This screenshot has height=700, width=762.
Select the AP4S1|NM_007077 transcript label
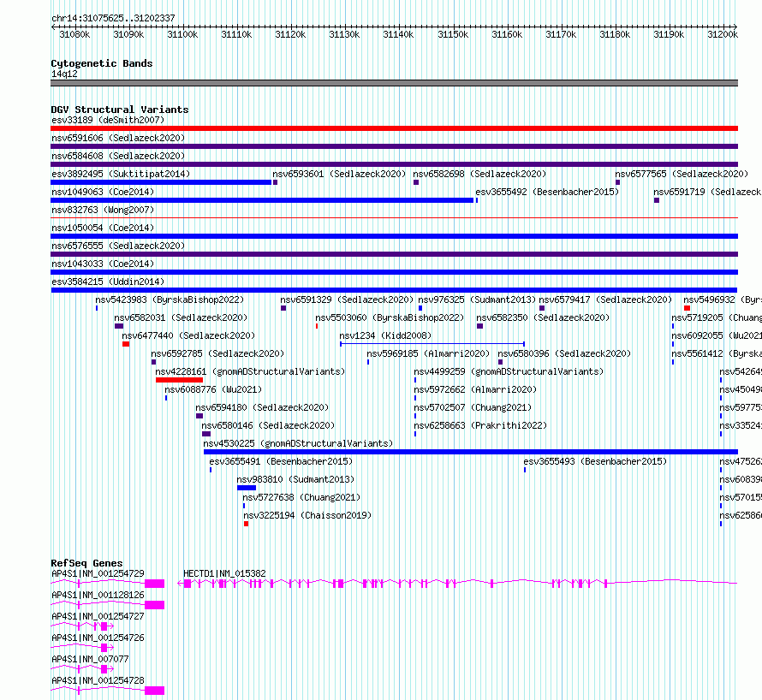pyautogui.click(x=91, y=659)
